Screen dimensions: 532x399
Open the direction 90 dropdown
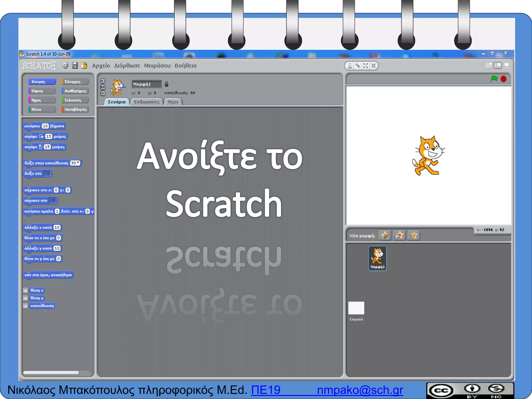point(78,163)
